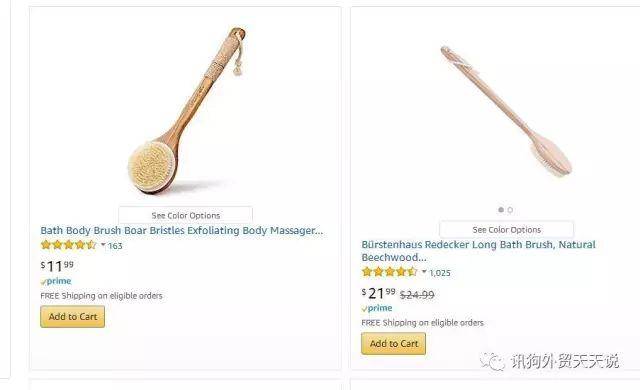The height and width of the screenshot is (390, 640).
Task: Open the 163 reviews link
Action: coord(115,246)
